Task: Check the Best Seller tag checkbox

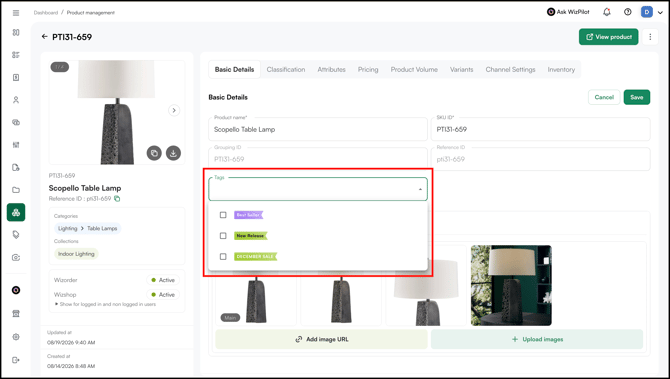Action: (223, 215)
